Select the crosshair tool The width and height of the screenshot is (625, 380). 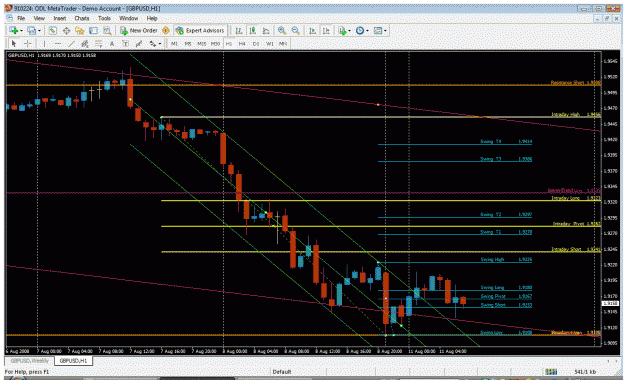(x=28, y=43)
